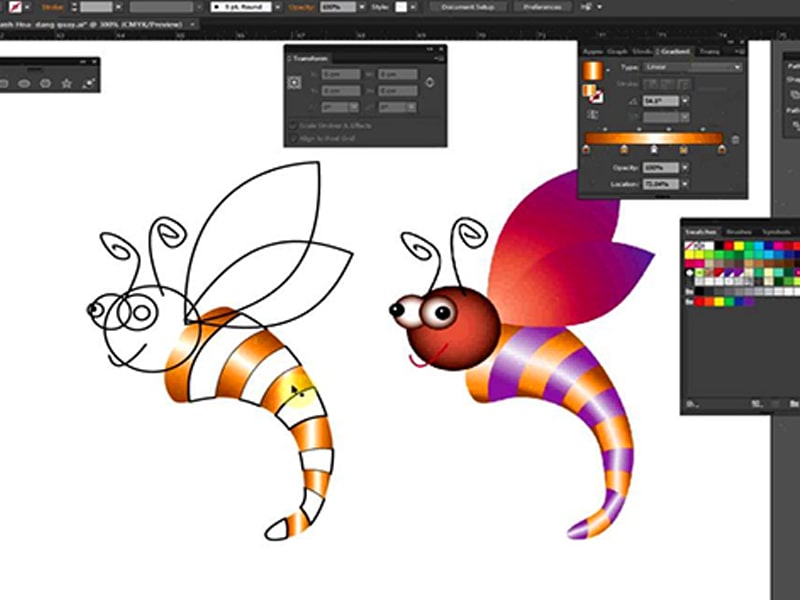Screen dimensions: 800x600
Task: Toggle Align to Pixel Grid checkbox
Action: [x=292, y=138]
